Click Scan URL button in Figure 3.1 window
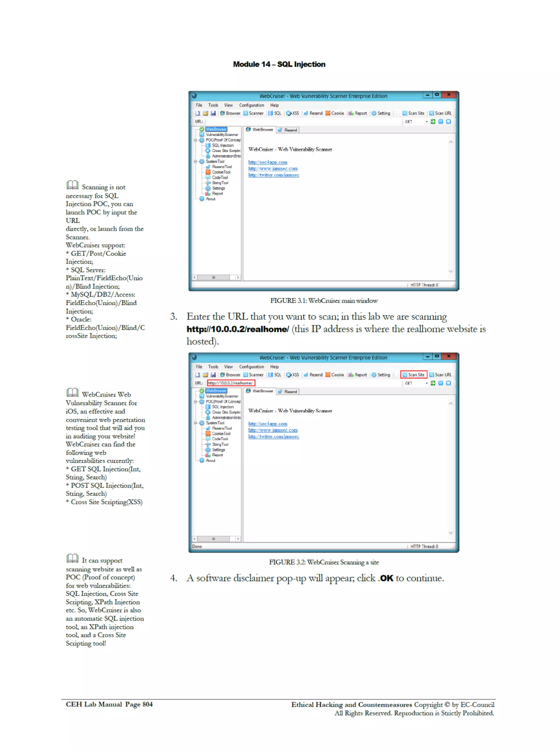The height and width of the screenshot is (750, 560). tap(440, 113)
